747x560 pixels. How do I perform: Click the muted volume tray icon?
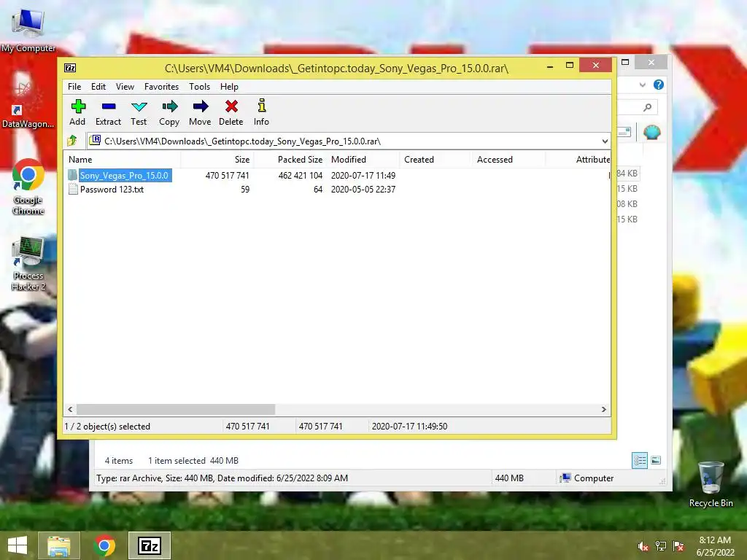coord(643,546)
